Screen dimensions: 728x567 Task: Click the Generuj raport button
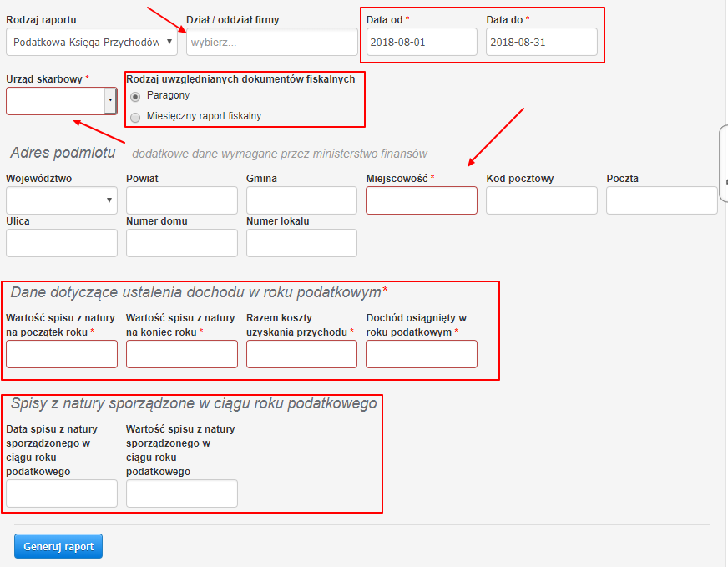[x=58, y=547]
